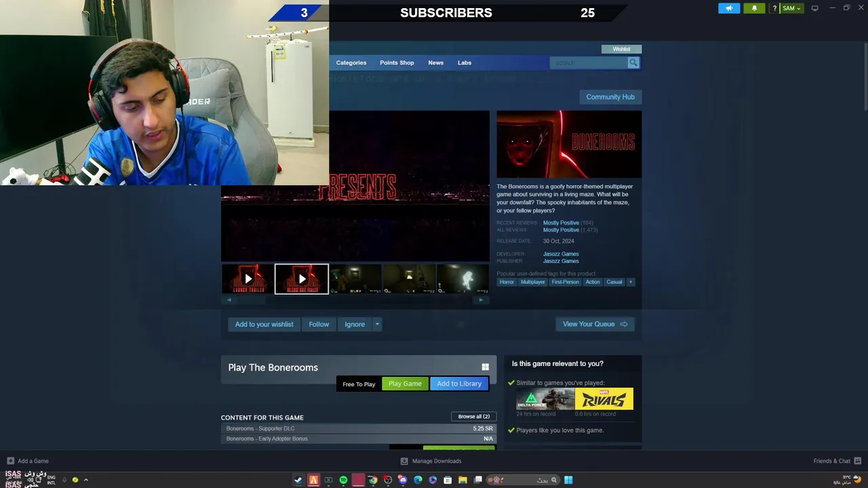Click Add a Game plus icon
Viewport: 868px width, 488px height.
click(10, 461)
